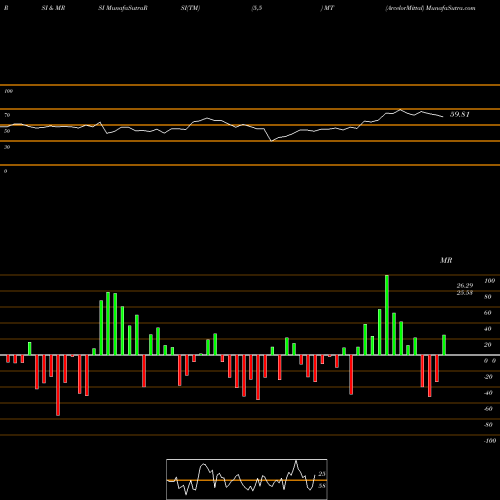Click the RSI axis label 100 on left
This screenshot has height=500, width=500.
pyautogui.click(x=8, y=91)
